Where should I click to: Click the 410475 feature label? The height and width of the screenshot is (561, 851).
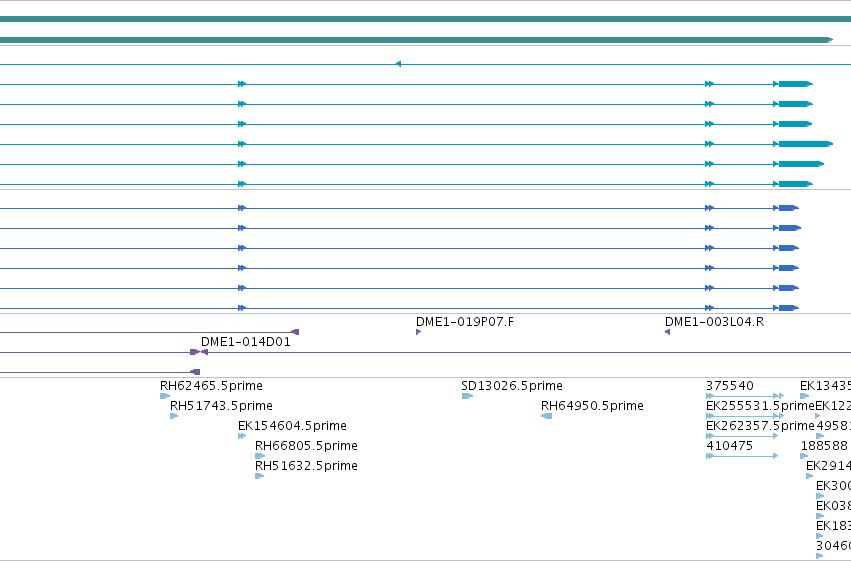pyautogui.click(x=729, y=446)
